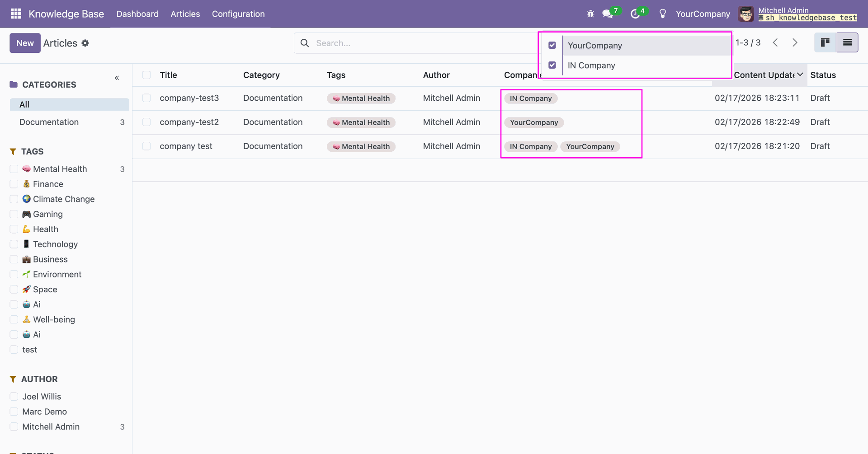Go to the Dashboard menu
Image resolution: width=868 pixels, height=454 pixels.
pyautogui.click(x=137, y=14)
